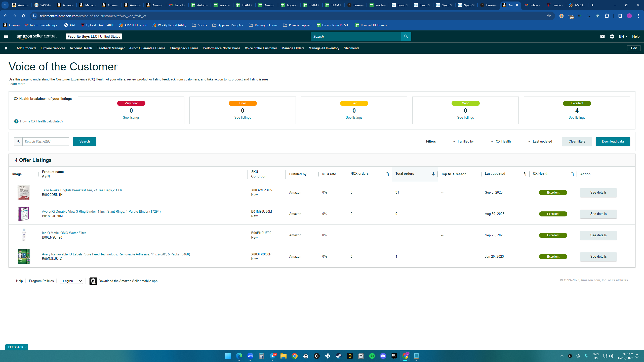The image size is (644, 362).
Task: Open the settings gear icon
Action: pos(612,36)
